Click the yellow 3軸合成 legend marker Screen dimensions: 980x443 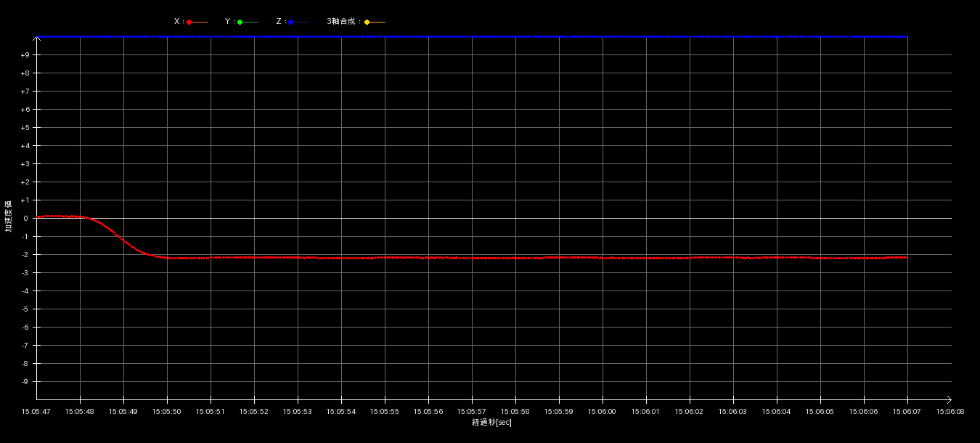[x=367, y=23]
